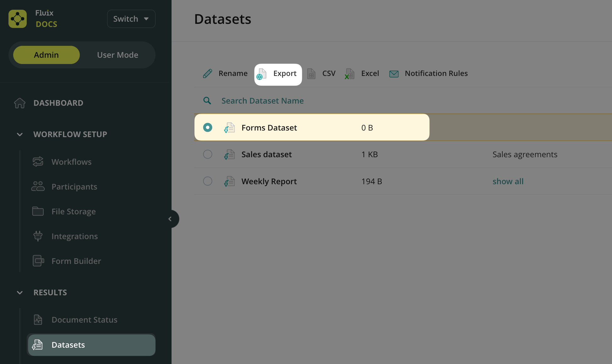Click the Dashboard home icon
Viewport: 612px width, 364px height.
[20, 103]
